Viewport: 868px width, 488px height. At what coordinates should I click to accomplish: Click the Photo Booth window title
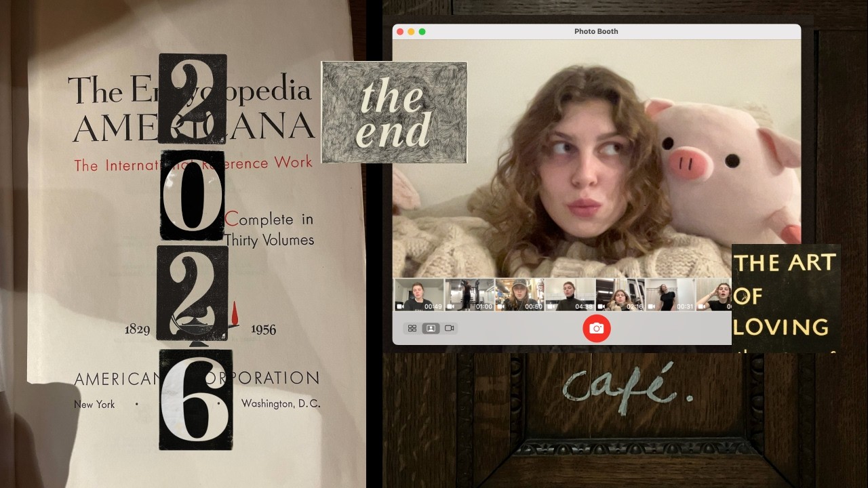pos(596,31)
